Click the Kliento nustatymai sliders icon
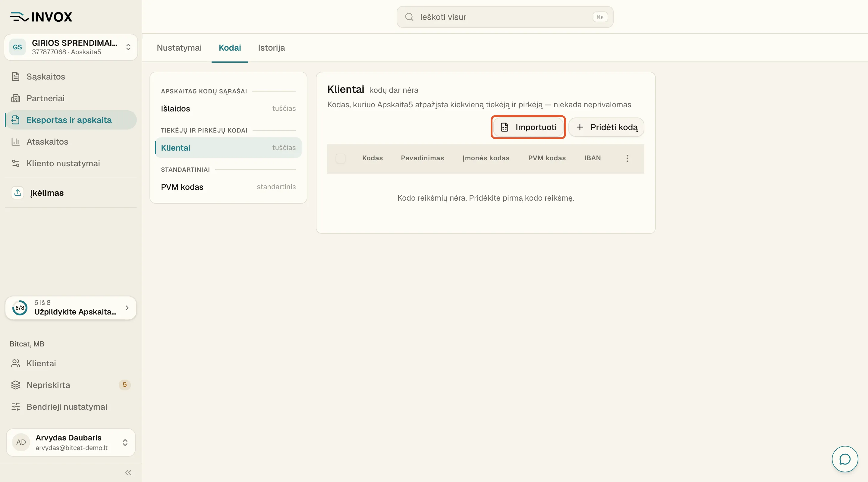This screenshot has width=868, height=482. 15,163
